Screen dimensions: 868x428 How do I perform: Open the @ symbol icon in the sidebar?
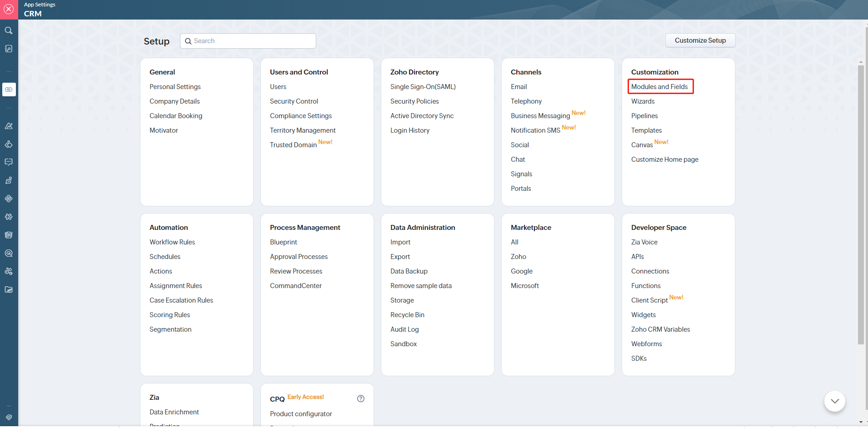click(9, 253)
